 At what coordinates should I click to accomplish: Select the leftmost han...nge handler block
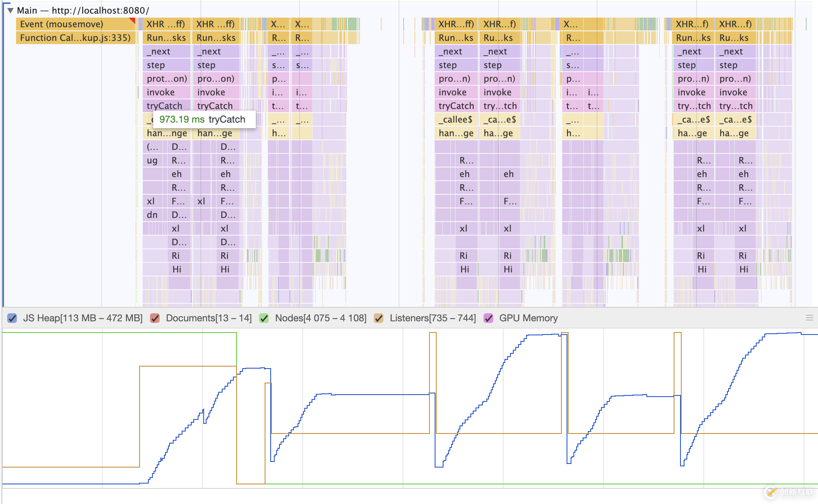[166, 133]
